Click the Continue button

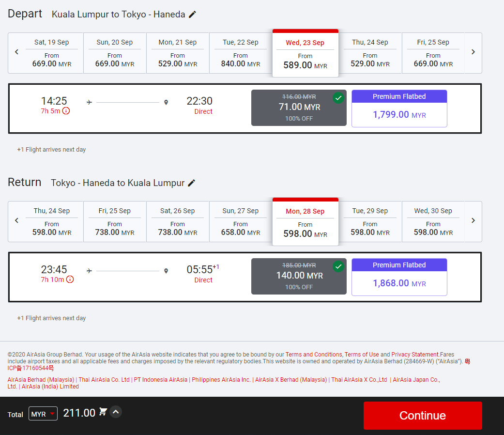click(423, 416)
